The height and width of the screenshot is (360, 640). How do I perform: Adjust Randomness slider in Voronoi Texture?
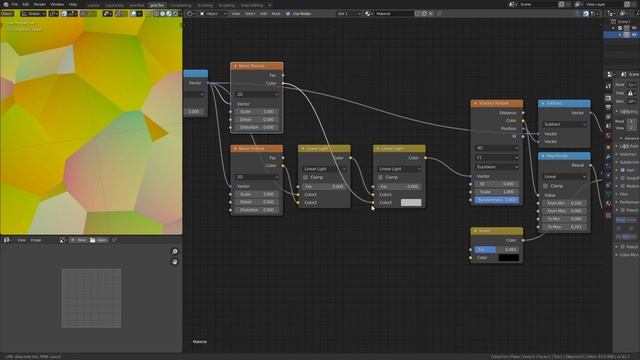tap(497, 200)
